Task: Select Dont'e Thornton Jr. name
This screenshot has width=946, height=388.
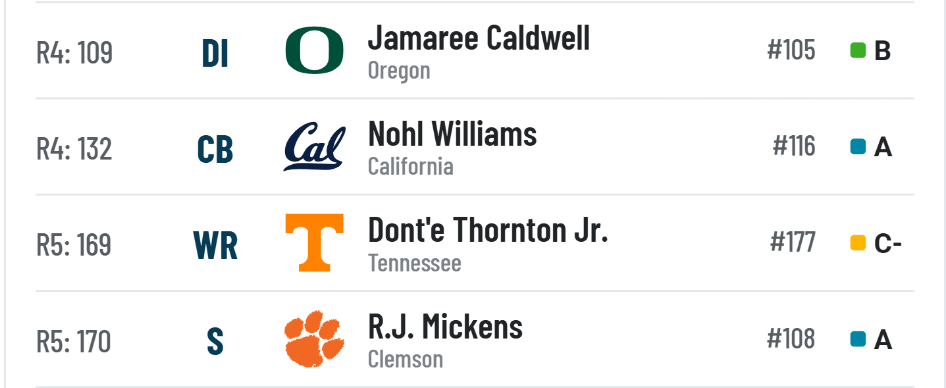Action: tap(487, 230)
